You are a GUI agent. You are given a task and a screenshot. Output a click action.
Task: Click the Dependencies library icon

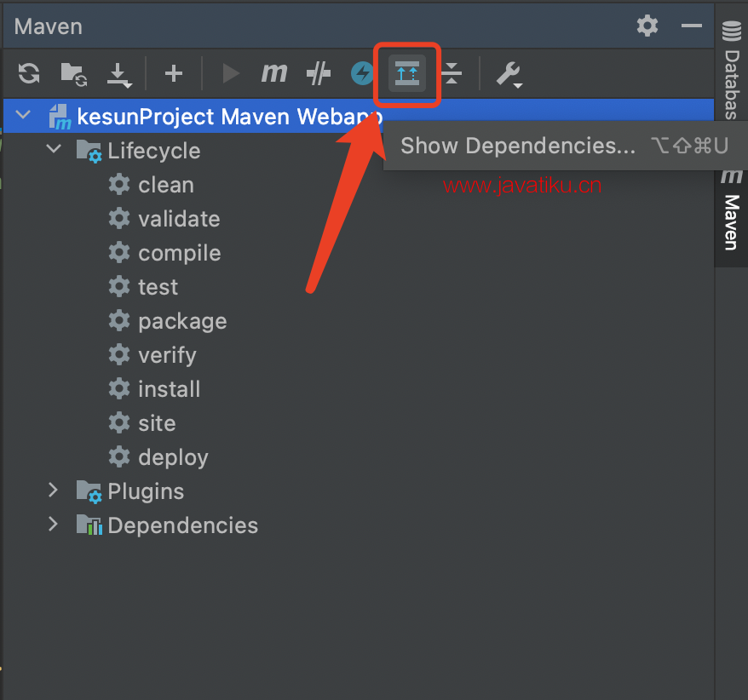pyautogui.click(x=89, y=525)
